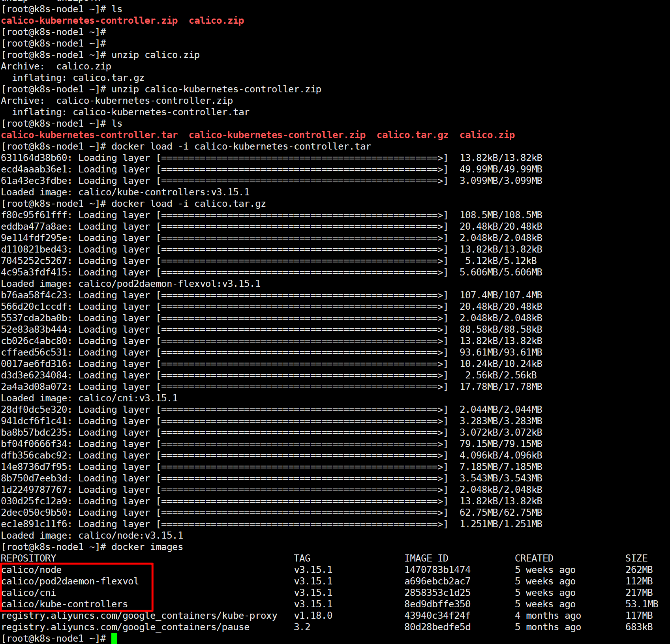Click tag v1.18.0 of kube-proxy

(313, 616)
